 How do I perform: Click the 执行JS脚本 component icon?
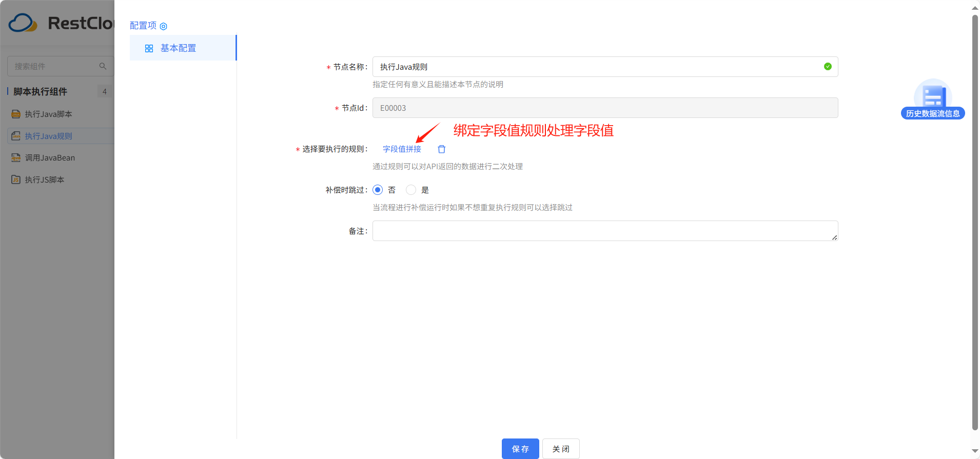tap(16, 179)
